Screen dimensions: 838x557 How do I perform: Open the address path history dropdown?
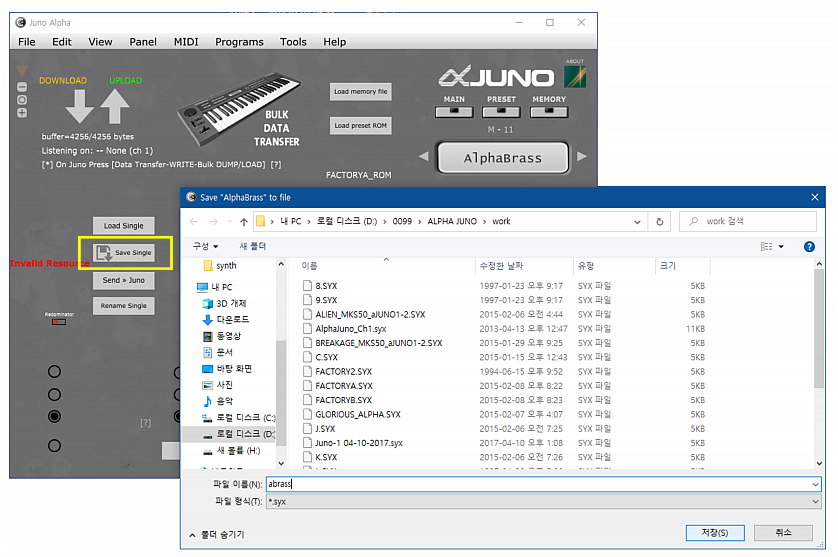tap(637, 222)
